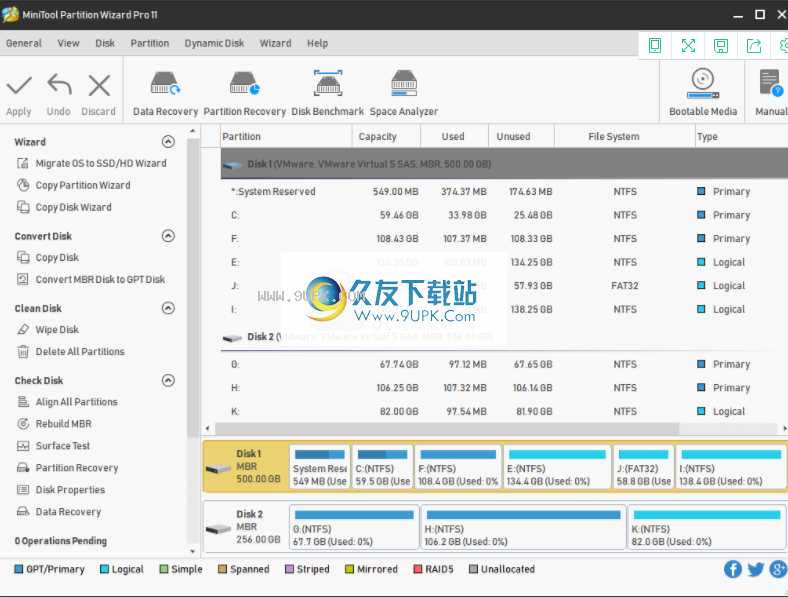Click K:(NTFS) block in Disk 2 map
This screenshot has width=788, height=598.
click(707, 528)
